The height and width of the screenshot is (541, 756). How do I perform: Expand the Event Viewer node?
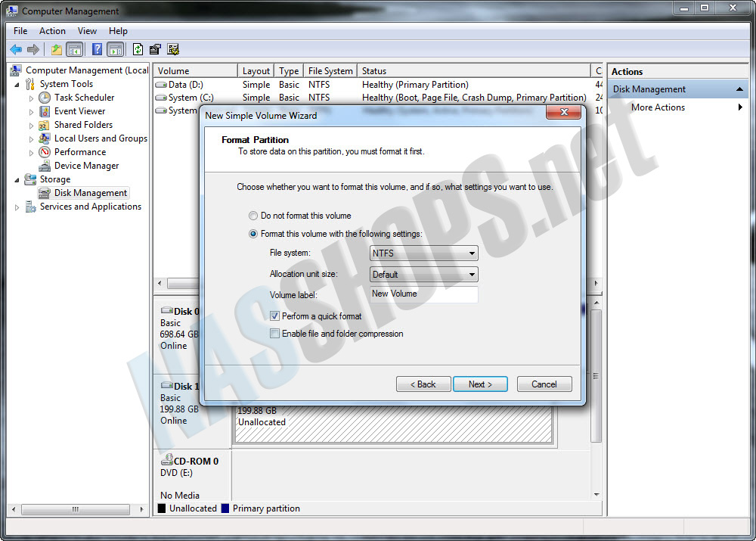31,112
